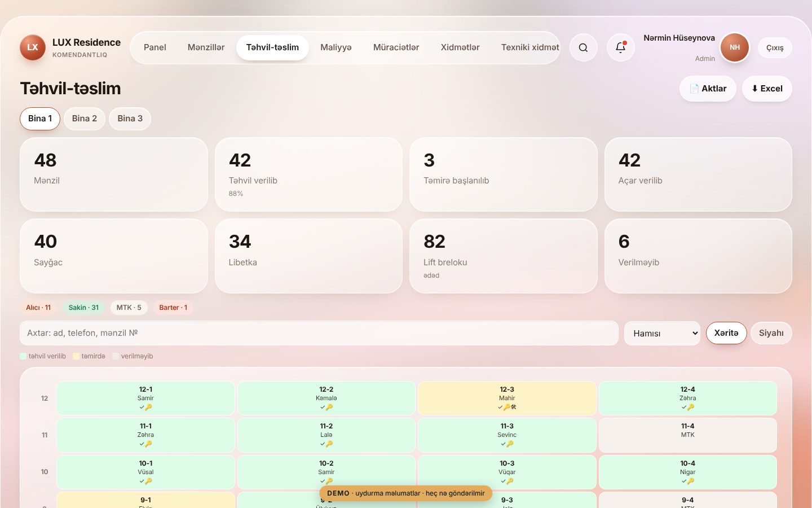Download the Excel export
812x508 pixels.
(767, 89)
